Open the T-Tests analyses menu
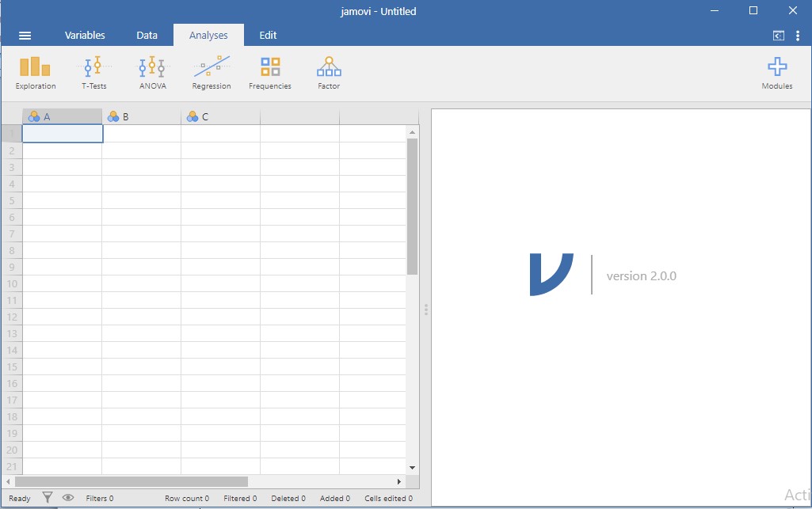This screenshot has height=509, width=812. point(94,73)
